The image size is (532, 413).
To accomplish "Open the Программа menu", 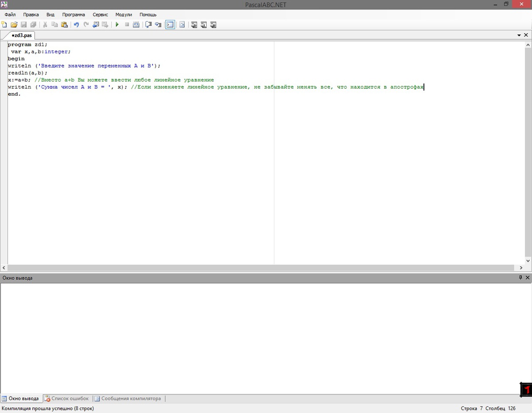I will [x=73, y=15].
